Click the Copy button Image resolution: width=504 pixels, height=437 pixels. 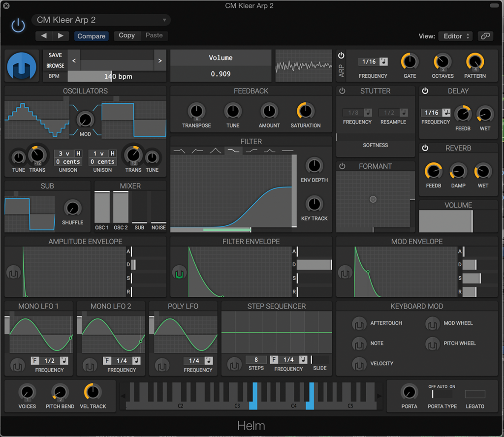pos(126,35)
